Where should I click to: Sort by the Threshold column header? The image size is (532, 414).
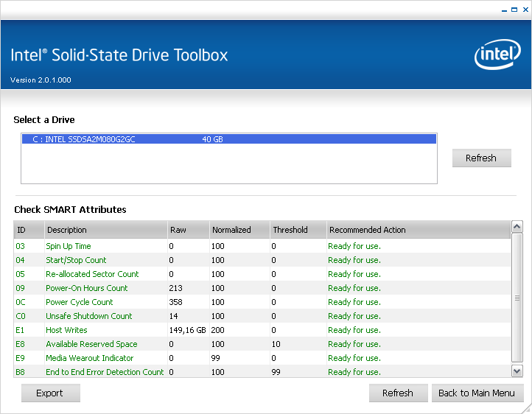pyautogui.click(x=298, y=230)
